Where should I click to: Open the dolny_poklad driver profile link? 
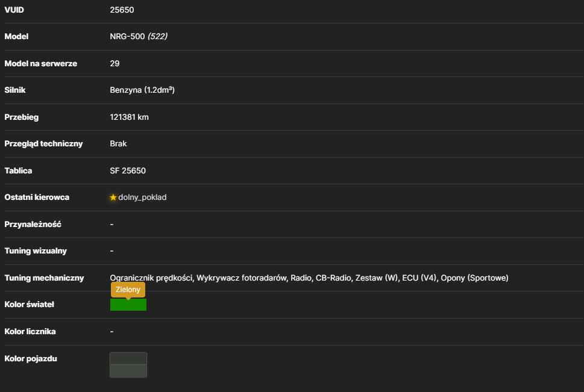tap(142, 198)
